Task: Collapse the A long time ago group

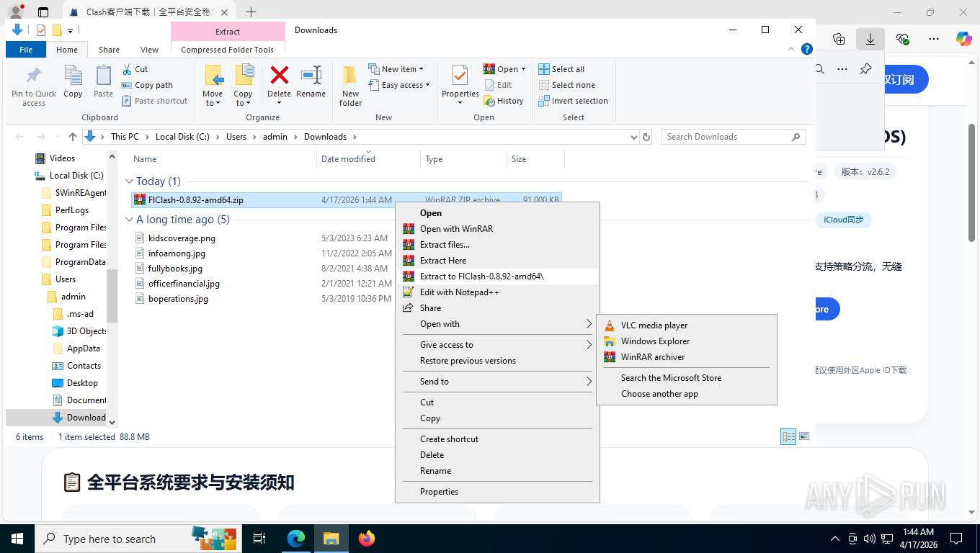Action: pyautogui.click(x=130, y=220)
